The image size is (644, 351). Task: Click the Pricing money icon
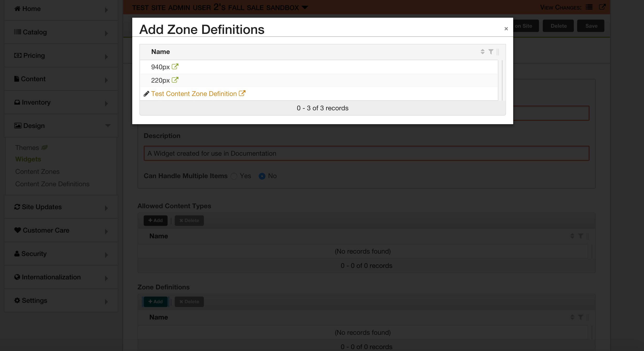18,55
